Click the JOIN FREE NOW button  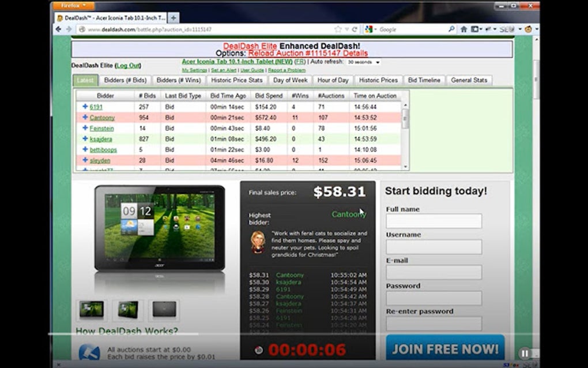click(445, 349)
